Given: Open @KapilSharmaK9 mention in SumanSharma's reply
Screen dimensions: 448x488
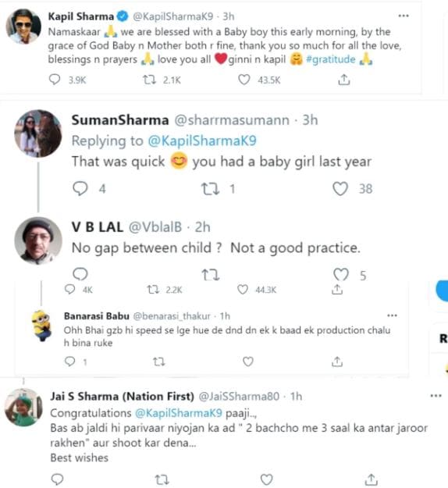Looking at the screenshot, I should [x=202, y=141].
